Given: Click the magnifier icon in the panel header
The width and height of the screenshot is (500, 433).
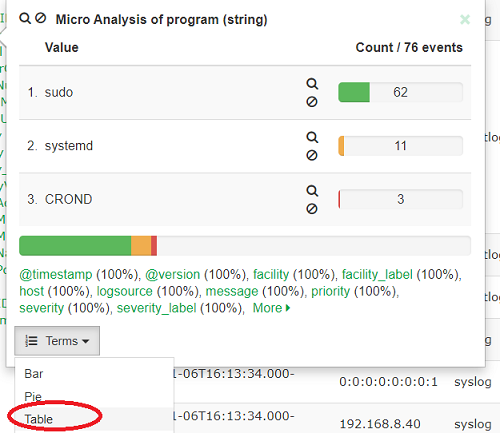Looking at the screenshot, I should (25, 18).
